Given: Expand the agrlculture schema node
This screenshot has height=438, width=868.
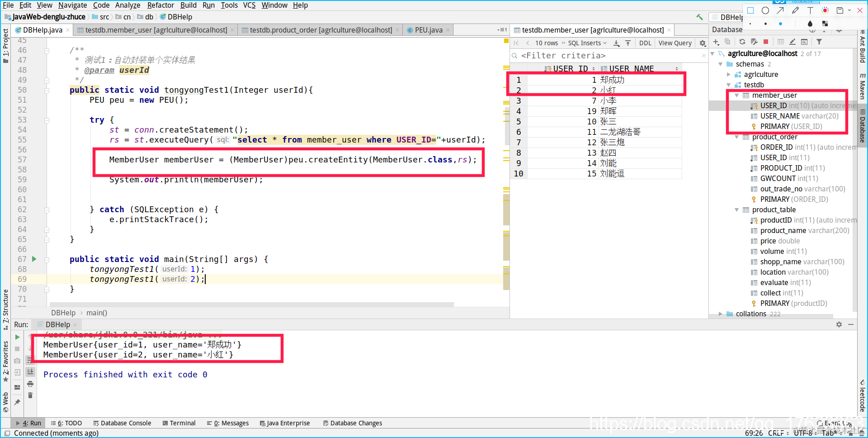Looking at the screenshot, I should pyautogui.click(x=728, y=75).
